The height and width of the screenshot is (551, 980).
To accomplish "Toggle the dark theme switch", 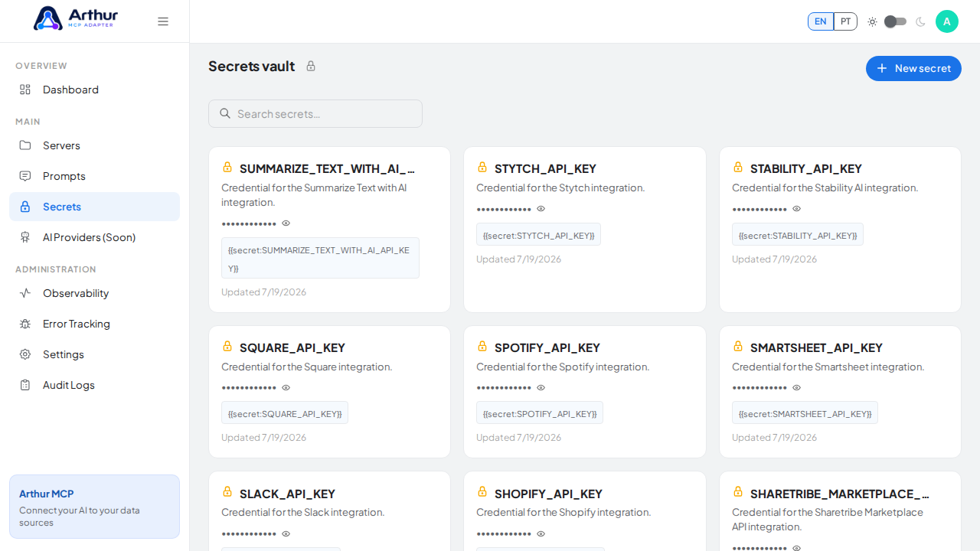I will click(895, 21).
